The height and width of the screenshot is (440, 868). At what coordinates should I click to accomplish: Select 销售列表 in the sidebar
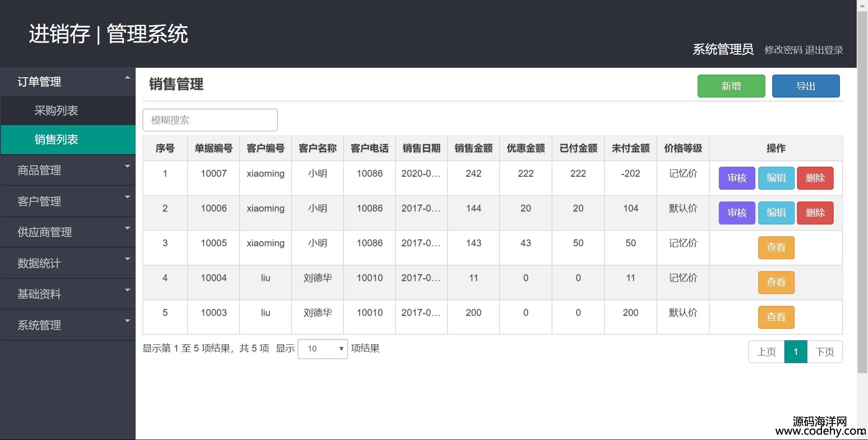pos(68,140)
